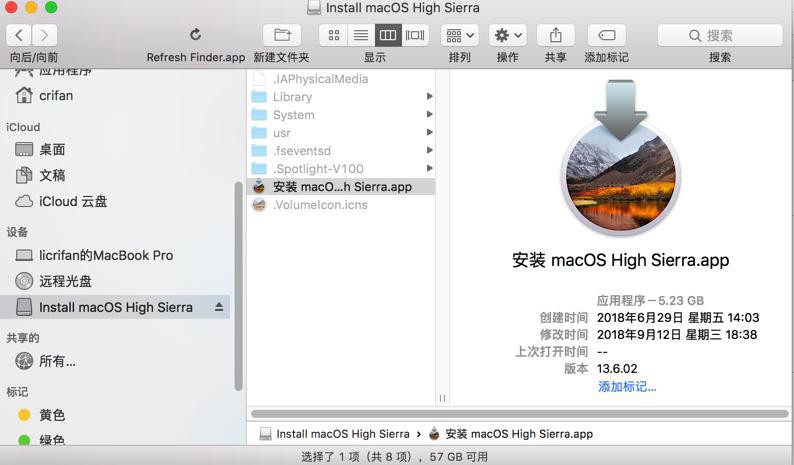This screenshot has height=465, width=794.
Task: Select licrifan的MacBook Pro device
Action: coord(116,255)
